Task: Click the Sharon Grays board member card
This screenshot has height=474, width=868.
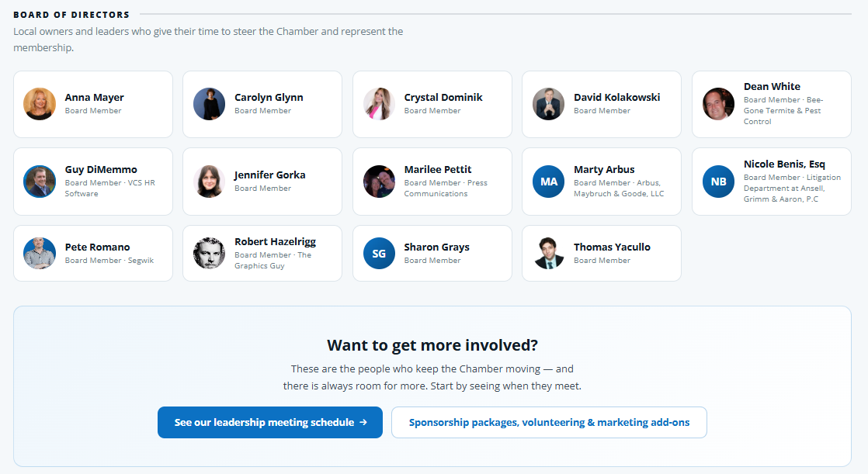Action: pyautogui.click(x=432, y=254)
